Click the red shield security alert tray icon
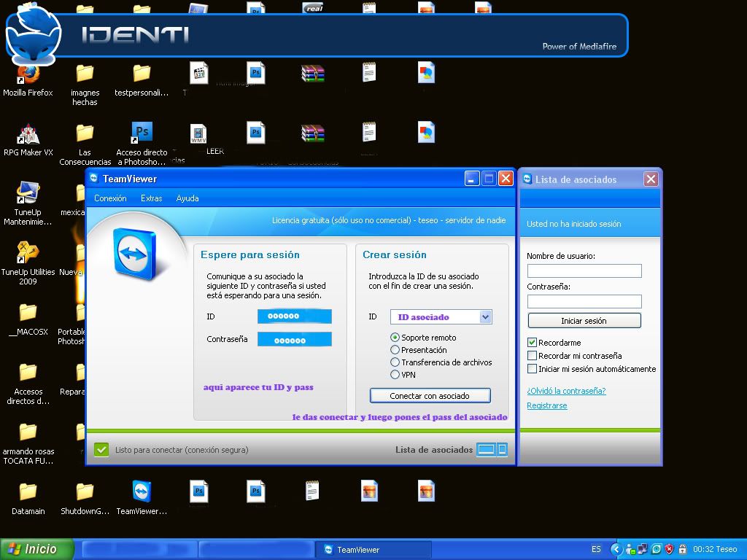The image size is (747, 560). [670, 550]
